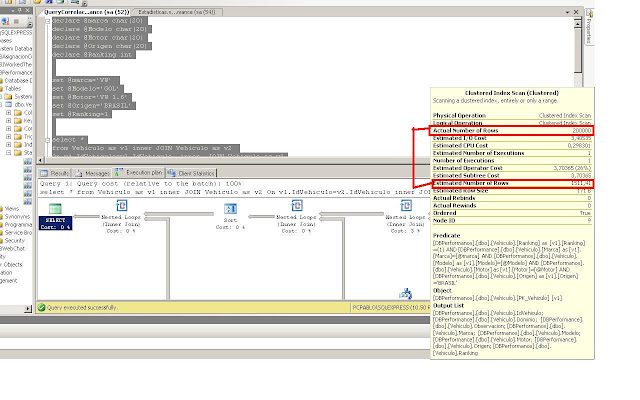Open the active documents dropdown list
Viewport: 640px width, 400px height.
[567, 12]
